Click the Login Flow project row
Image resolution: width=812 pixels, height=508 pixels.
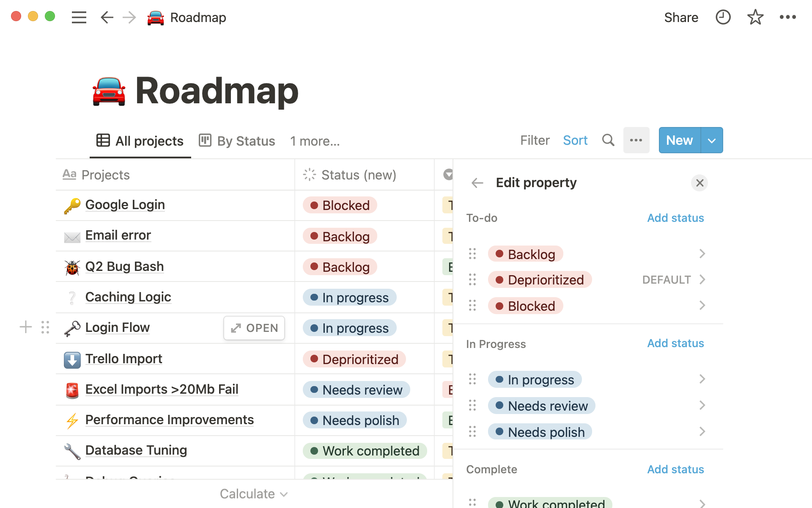click(x=117, y=328)
